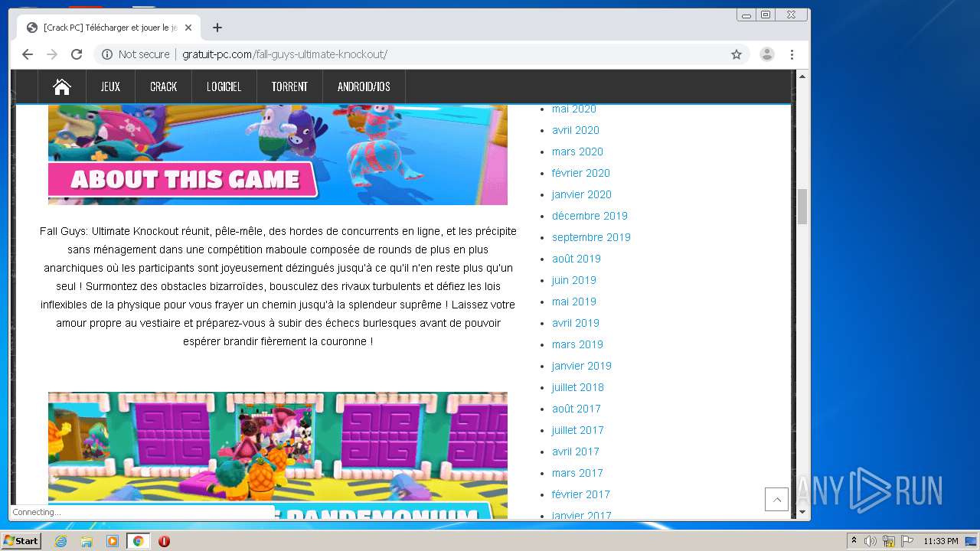
Task: Open the février 2017 archive link
Action: click(x=581, y=494)
